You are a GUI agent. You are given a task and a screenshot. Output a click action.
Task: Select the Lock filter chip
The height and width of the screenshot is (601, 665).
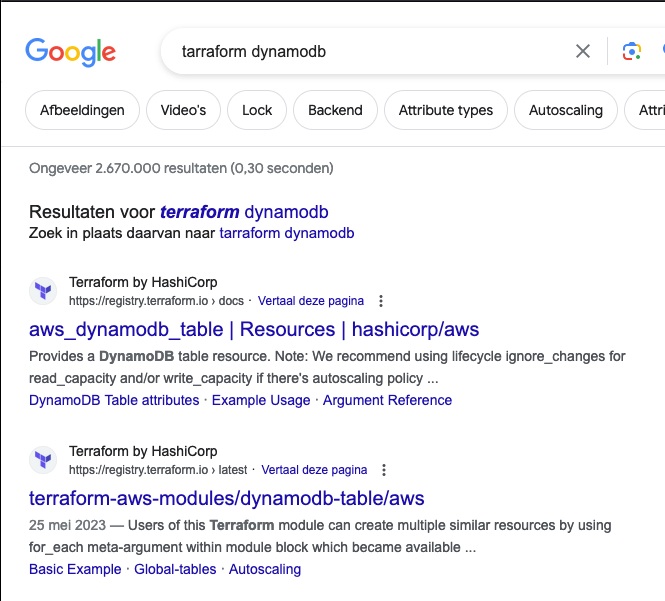pos(257,110)
